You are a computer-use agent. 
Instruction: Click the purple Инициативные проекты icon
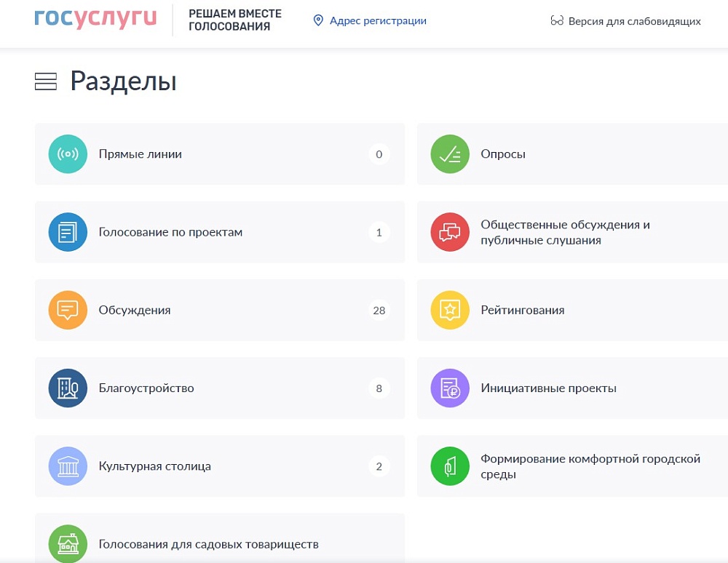(450, 388)
